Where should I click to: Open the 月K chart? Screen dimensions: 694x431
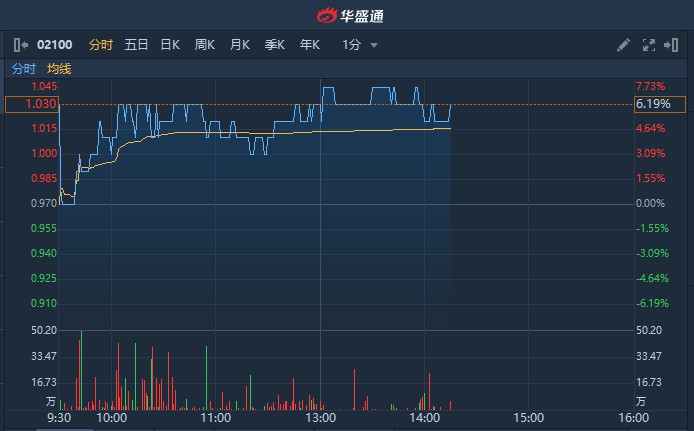tap(240, 45)
